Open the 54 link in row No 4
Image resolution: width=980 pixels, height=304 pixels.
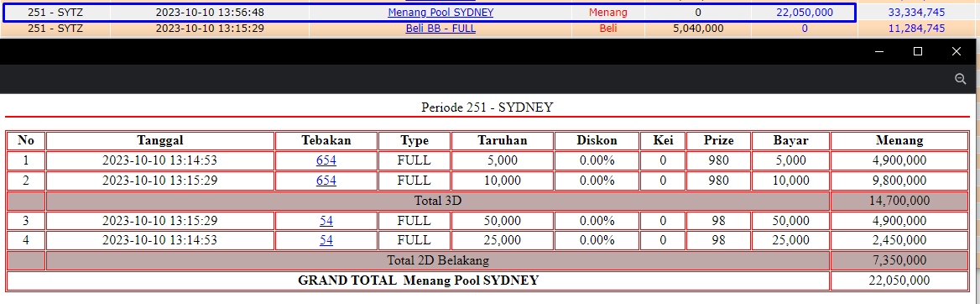point(326,240)
